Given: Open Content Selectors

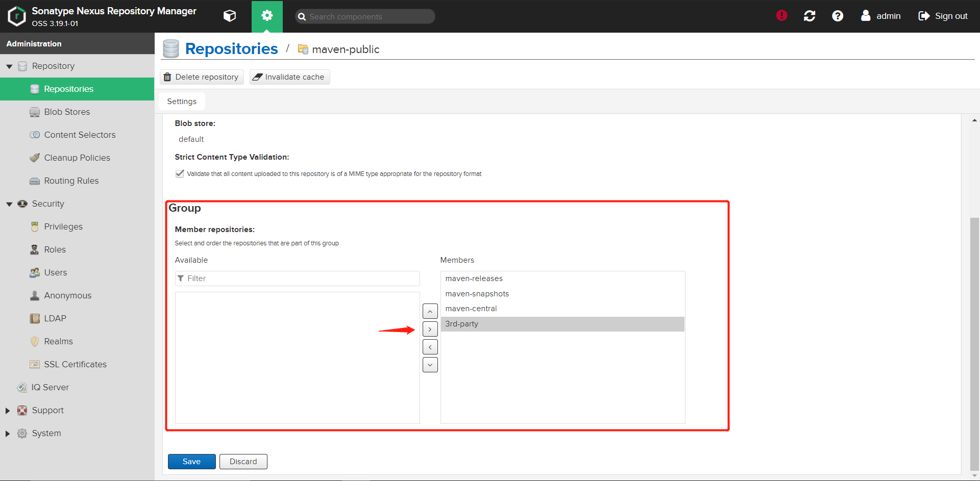Looking at the screenshot, I should [77, 135].
